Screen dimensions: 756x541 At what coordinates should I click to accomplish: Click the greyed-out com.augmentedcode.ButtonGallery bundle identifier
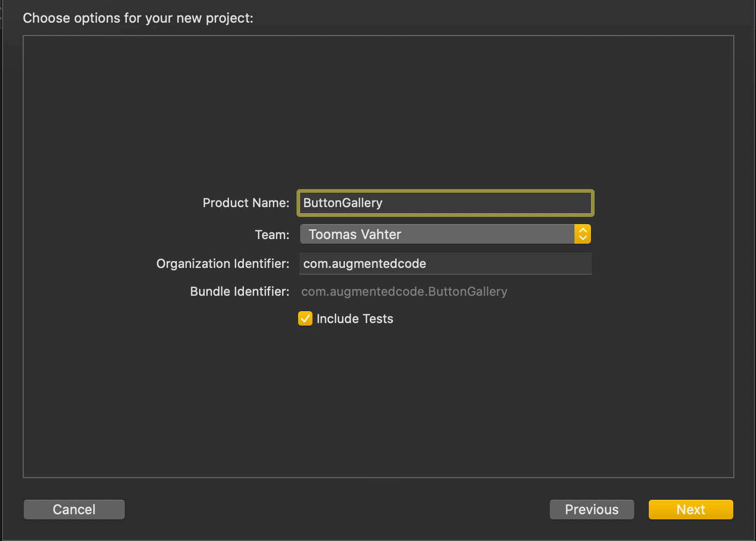[x=404, y=292]
